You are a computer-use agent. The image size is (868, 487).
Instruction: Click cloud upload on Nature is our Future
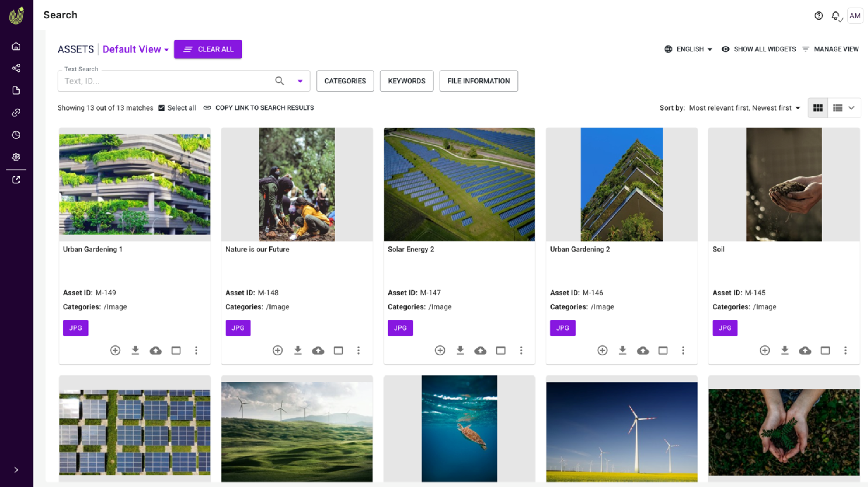pyautogui.click(x=318, y=350)
